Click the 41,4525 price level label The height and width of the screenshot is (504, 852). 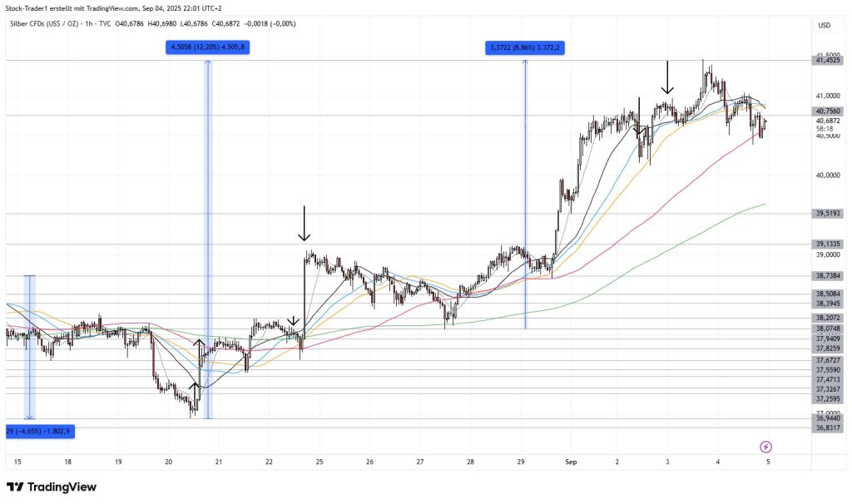tap(827, 60)
